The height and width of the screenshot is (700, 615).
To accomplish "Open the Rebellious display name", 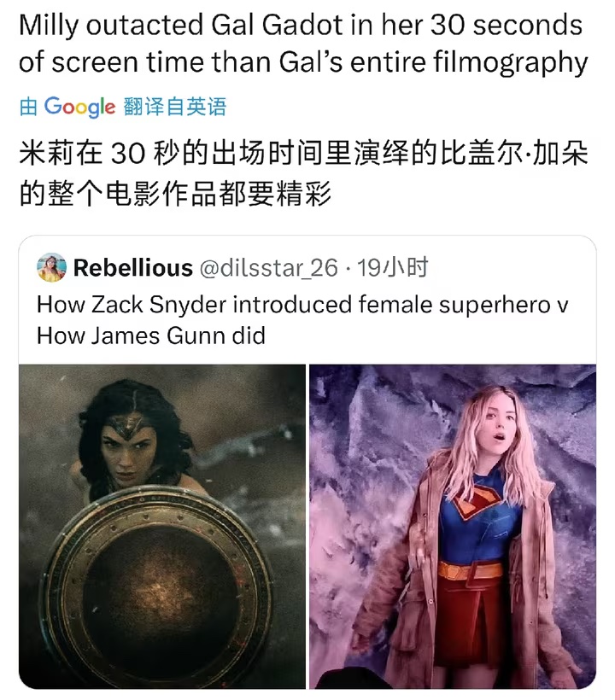I will tap(132, 268).
